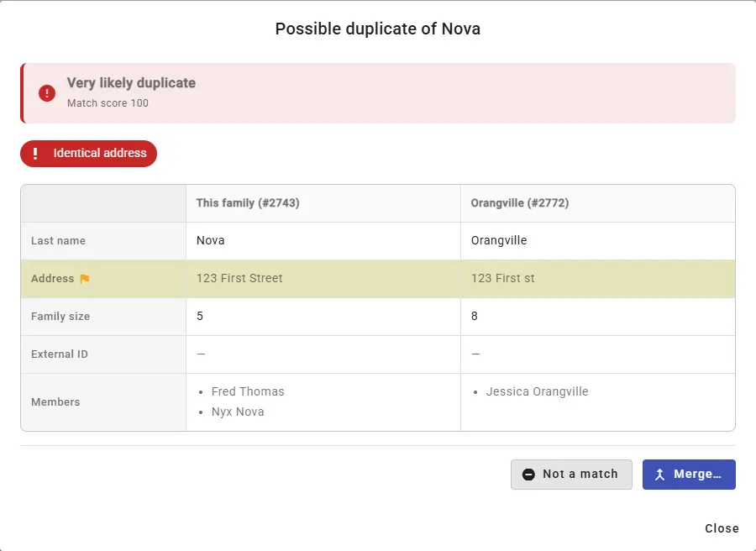This screenshot has width=756, height=551.
Task: Click the orange flag icon beside Address
Action: [84, 279]
